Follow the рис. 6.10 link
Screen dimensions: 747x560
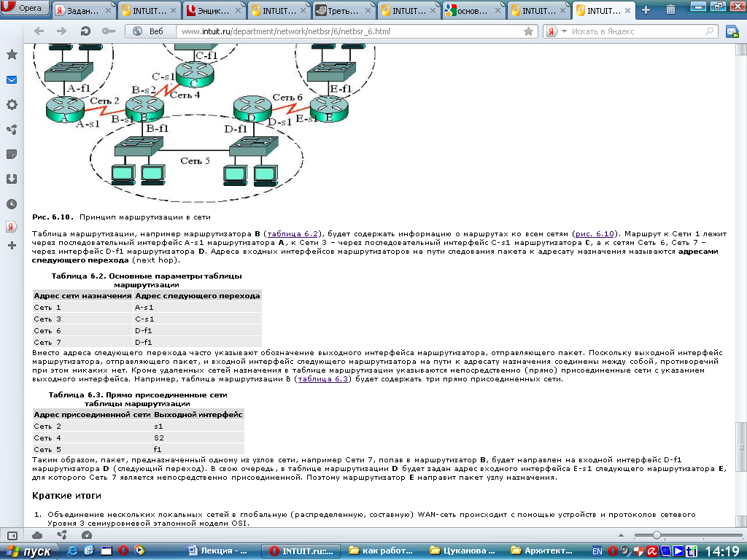(x=595, y=234)
